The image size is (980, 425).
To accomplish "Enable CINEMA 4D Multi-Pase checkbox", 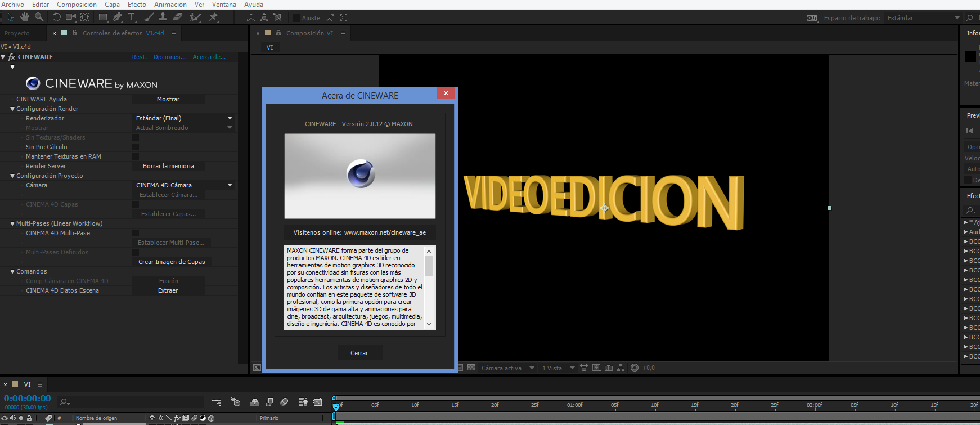I will pos(136,233).
